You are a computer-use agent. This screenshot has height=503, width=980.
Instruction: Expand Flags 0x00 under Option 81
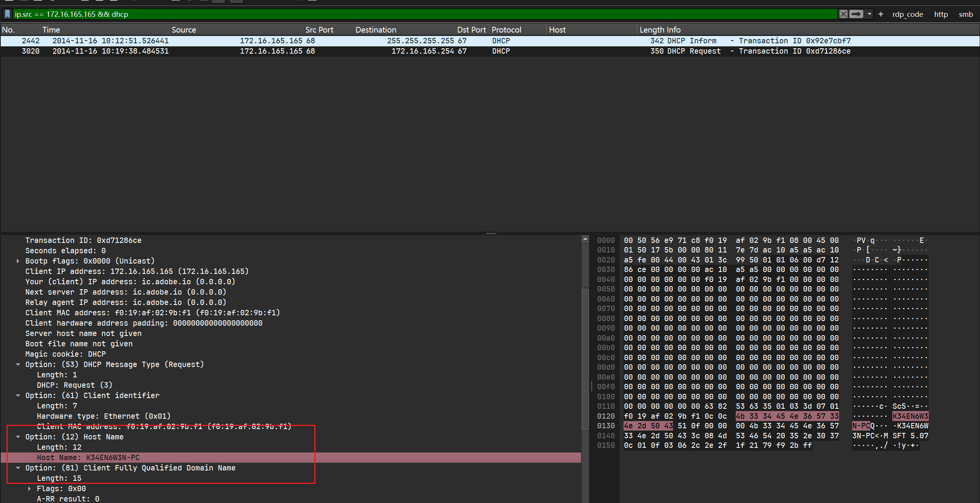29,488
